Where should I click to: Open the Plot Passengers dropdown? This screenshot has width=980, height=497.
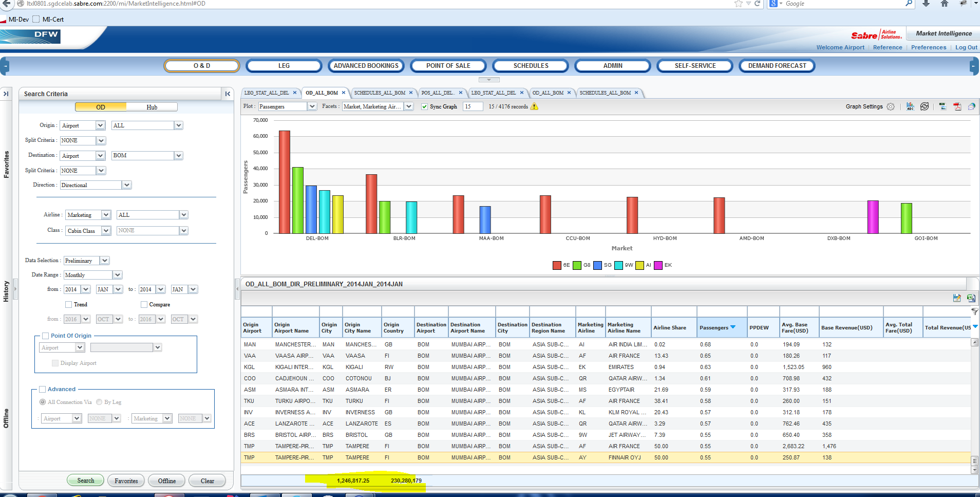[312, 106]
